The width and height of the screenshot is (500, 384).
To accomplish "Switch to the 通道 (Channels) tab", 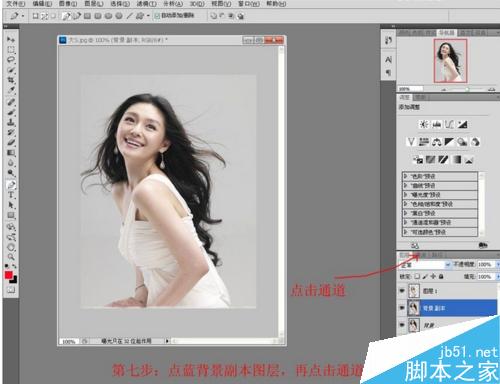I will (420, 255).
